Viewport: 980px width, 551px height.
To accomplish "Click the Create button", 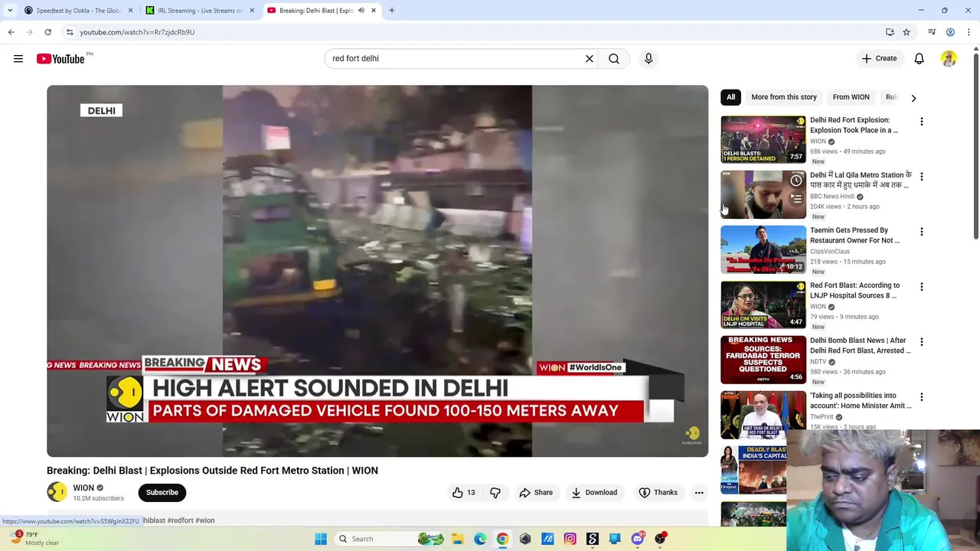I will pos(879,58).
